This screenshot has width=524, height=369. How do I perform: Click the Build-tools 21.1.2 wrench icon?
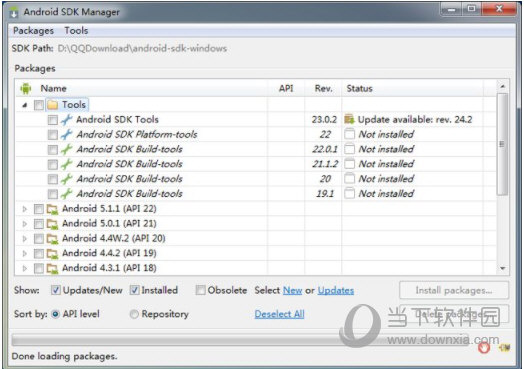(x=67, y=164)
